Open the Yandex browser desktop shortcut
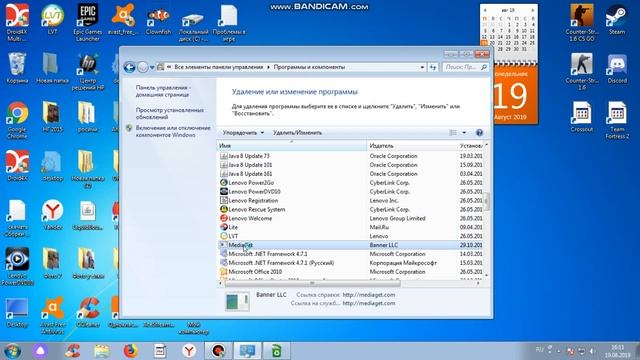Screen dimensions: 640x360 (52, 215)
